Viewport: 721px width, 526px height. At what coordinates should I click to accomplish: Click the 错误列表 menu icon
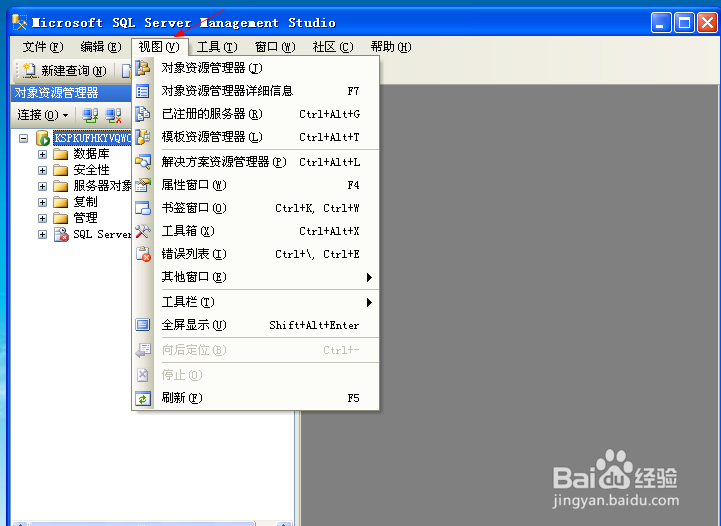(x=143, y=254)
